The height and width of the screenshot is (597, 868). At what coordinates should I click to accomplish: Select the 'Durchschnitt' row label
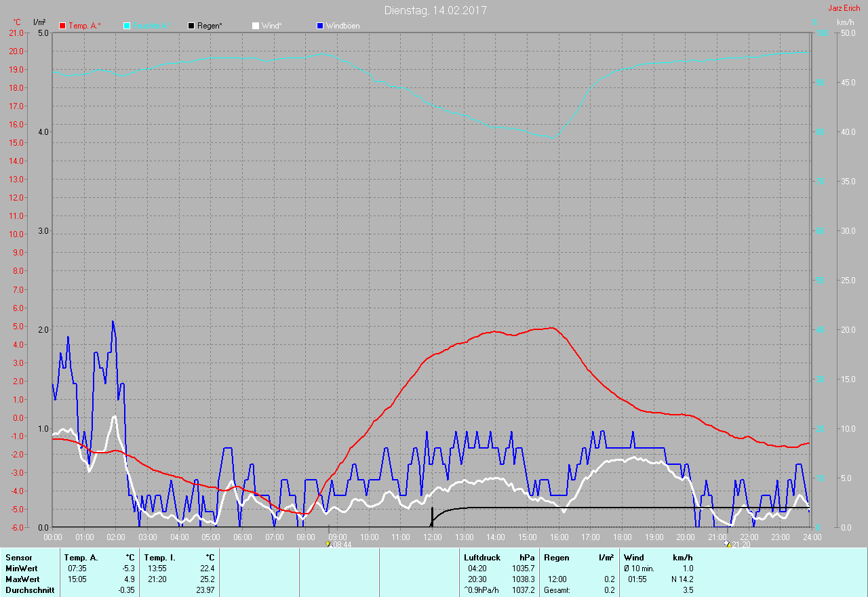pos(30,590)
